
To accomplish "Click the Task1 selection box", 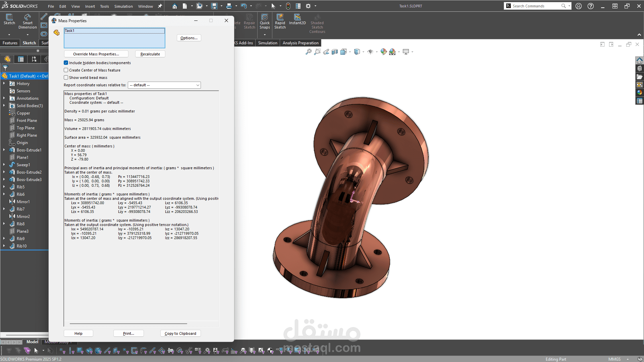I will tap(114, 38).
